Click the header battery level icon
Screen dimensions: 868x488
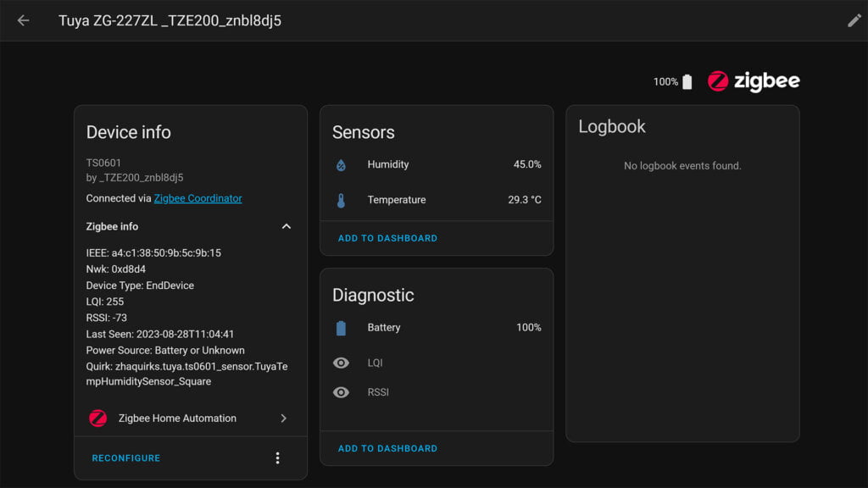click(x=687, y=82)
